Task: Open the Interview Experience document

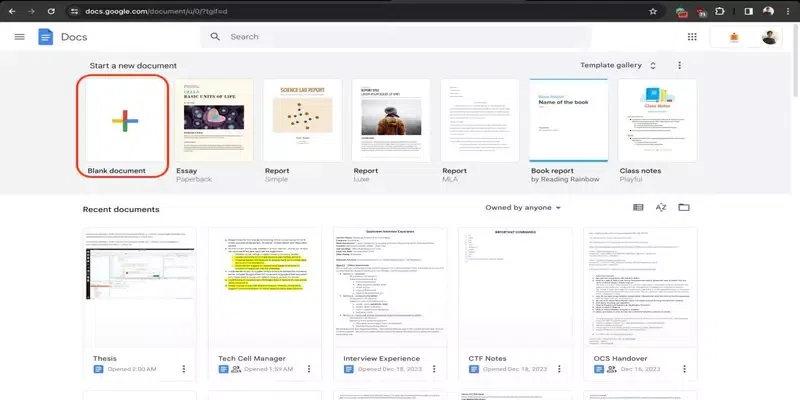Action: 390,304
